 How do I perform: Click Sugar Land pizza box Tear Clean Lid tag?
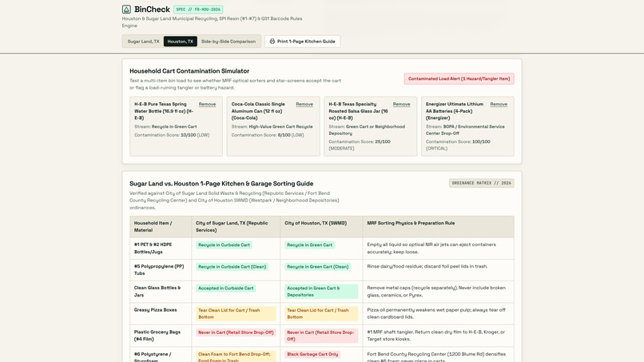236,313
